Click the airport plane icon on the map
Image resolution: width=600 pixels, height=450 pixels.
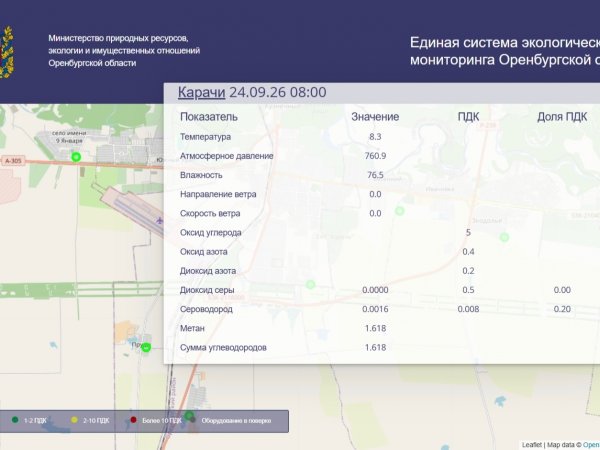tap(160, 220)
